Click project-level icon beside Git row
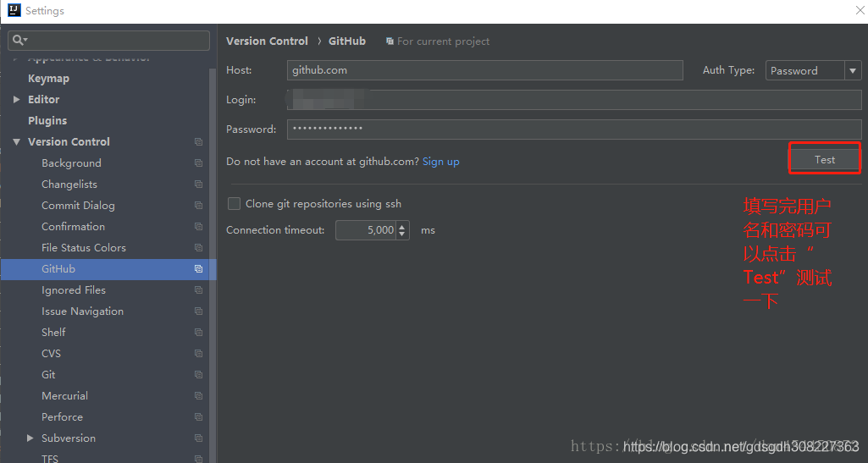 (x=198, y=374)
